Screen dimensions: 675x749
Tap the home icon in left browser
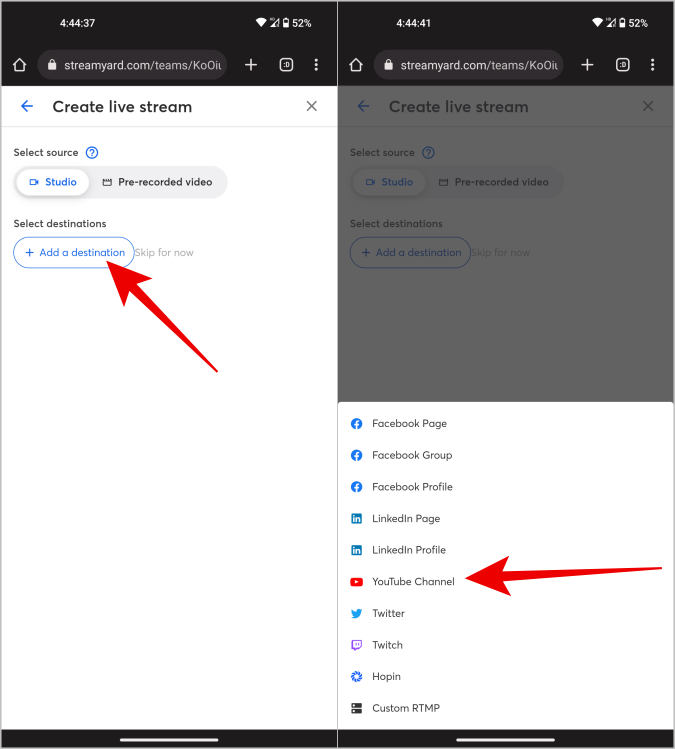20,64
